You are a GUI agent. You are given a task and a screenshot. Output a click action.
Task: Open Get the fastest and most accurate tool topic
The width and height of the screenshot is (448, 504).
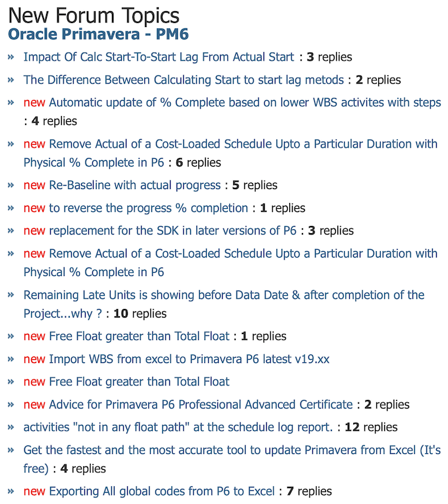click(232, 459)
